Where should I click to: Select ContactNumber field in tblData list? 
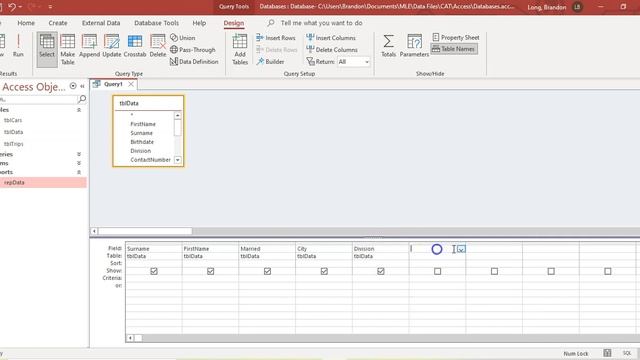[151, 160]
